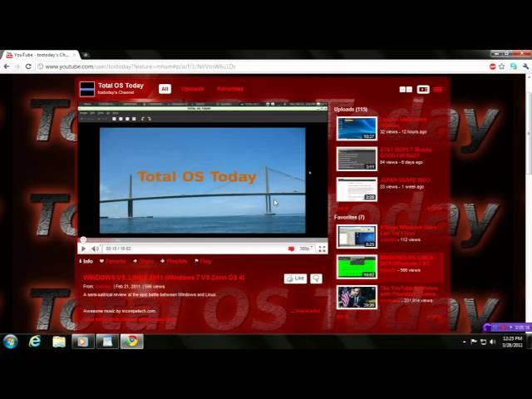Click the Uploads (115) heading
This screenshot has width=532, height=399.
[351, 109]
